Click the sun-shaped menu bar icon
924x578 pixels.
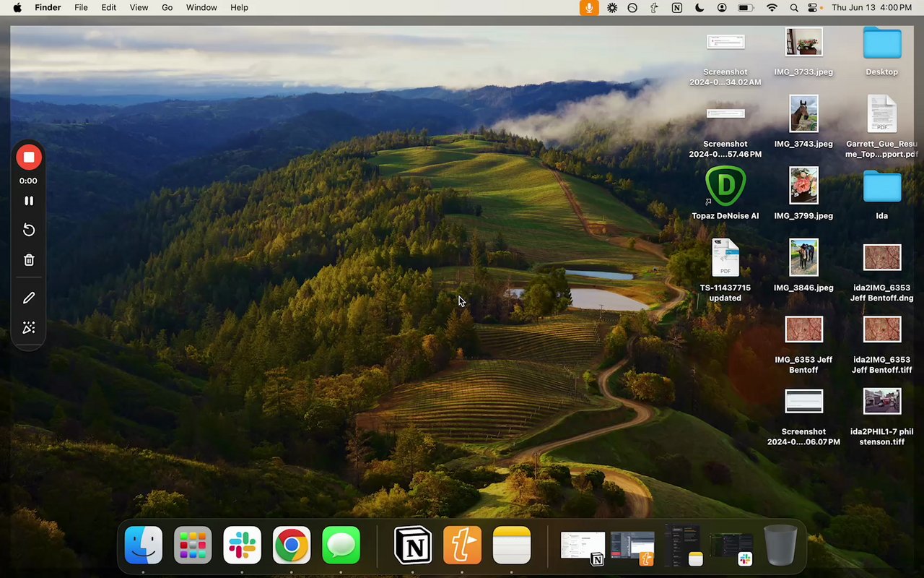click(x=612, y=7)
